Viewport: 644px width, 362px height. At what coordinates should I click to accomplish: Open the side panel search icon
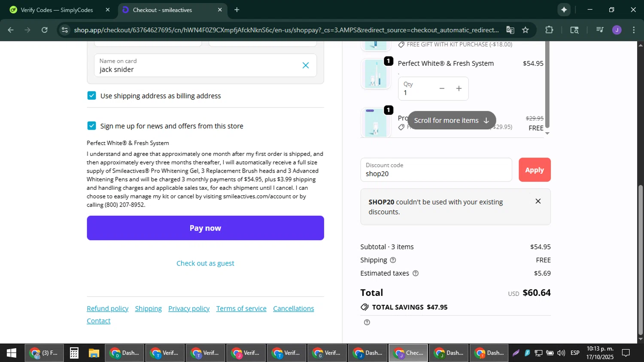point(574,30)
